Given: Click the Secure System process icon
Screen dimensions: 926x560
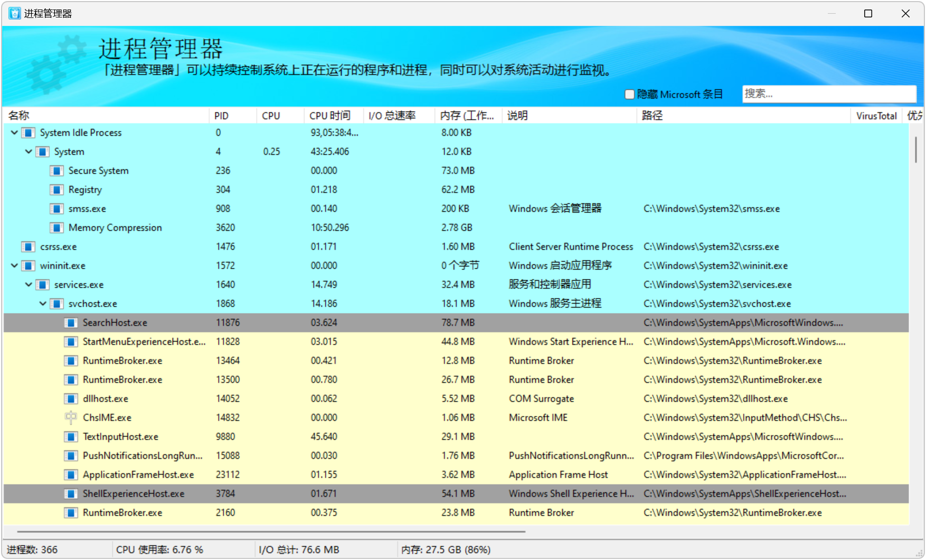Looking at the screenshot, I should (57, 170).
